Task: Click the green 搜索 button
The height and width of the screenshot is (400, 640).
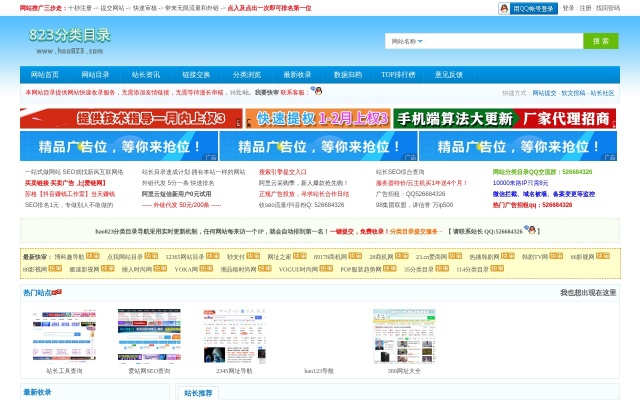Action: (600, 41)
